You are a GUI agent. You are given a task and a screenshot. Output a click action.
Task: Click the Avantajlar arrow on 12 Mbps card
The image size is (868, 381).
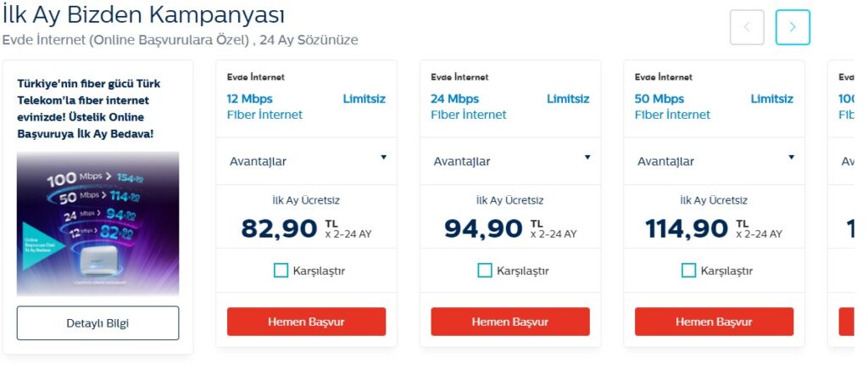click(x=384, y=158)
